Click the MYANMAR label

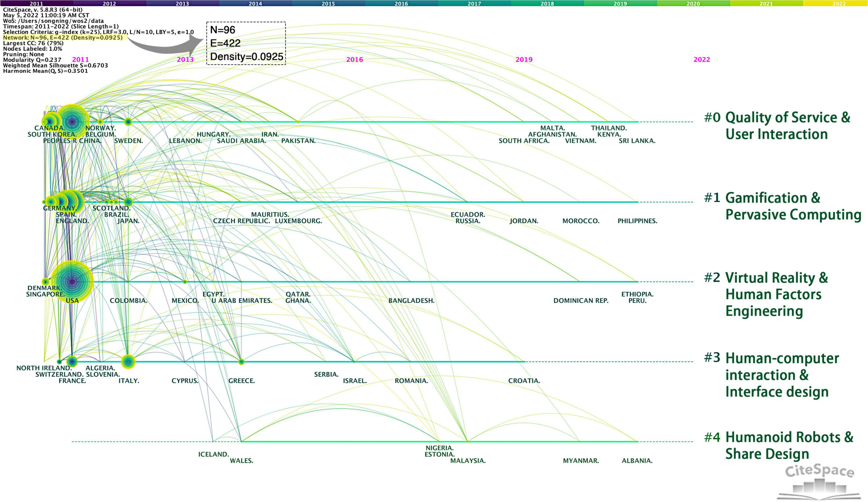[581, 461]
